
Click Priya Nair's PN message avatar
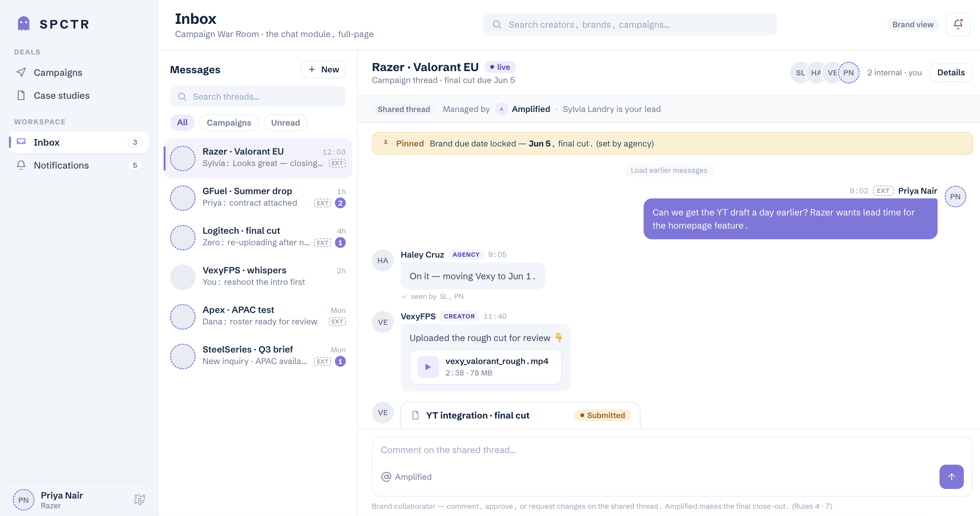click(955, 197)
